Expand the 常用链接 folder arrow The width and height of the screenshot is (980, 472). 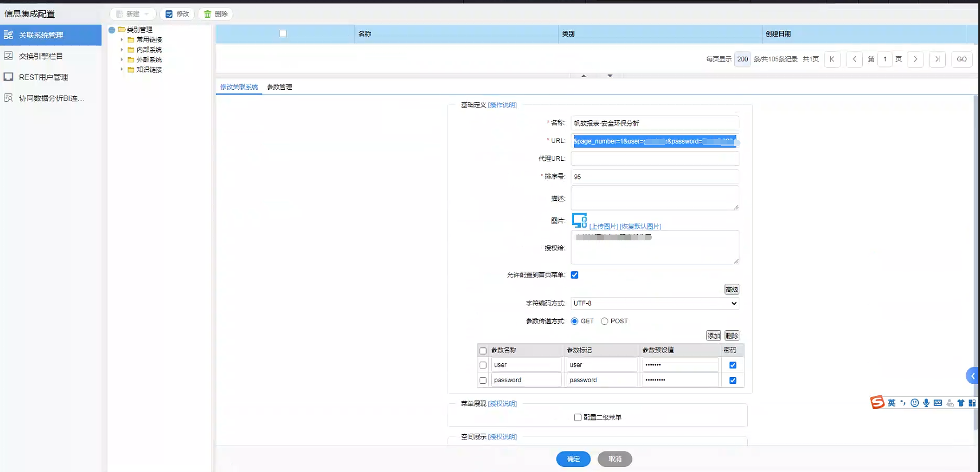pos(122,39)
